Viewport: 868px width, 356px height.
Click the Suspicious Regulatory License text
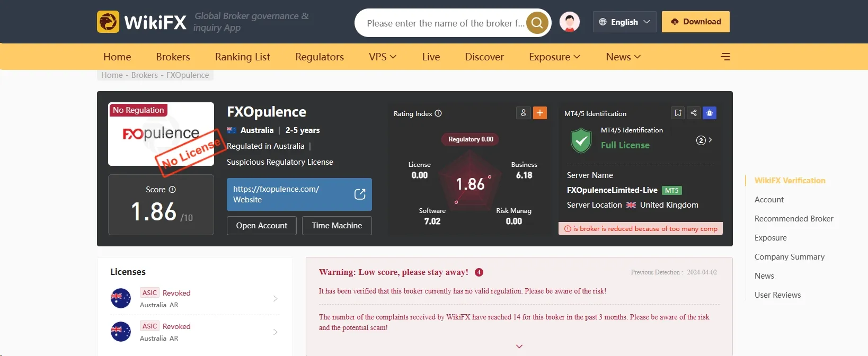pyautogui.click(x=280, y=162)
